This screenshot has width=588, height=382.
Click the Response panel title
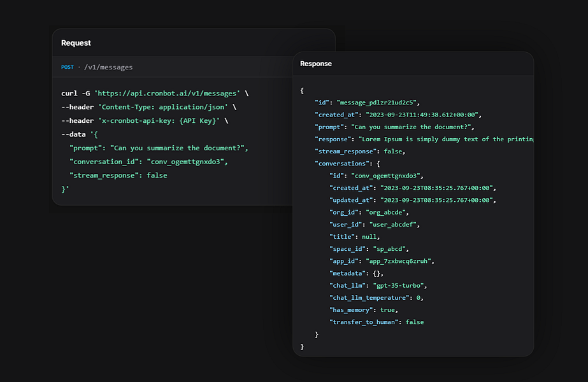pyautogui.click(x=315, y=64)
